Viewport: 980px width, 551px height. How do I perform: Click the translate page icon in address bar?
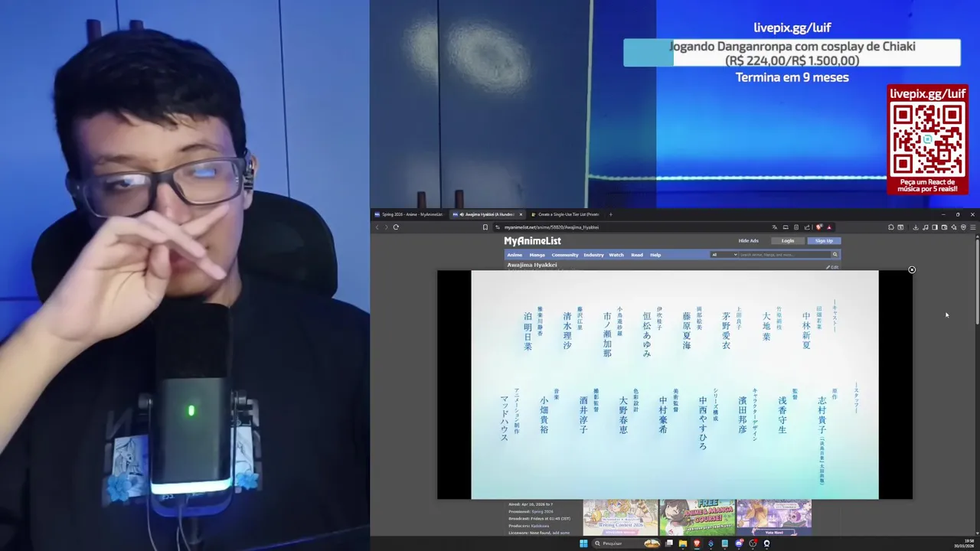click(x=774, y=227)
